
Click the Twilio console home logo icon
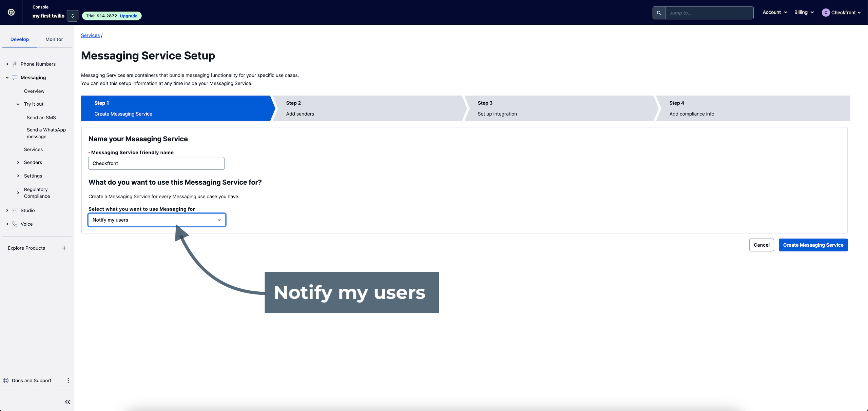(11, 12)
